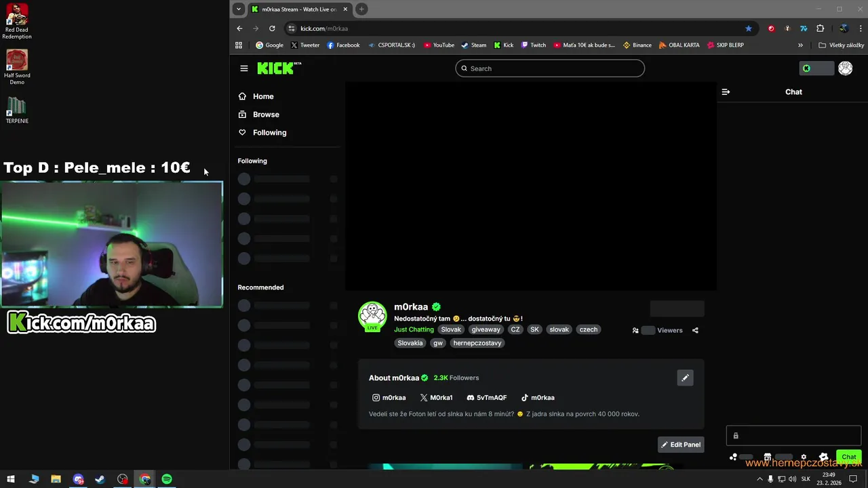Open the Kick profile avatar menu
This screenshot has height=488, width=868.
coord(845,68)
